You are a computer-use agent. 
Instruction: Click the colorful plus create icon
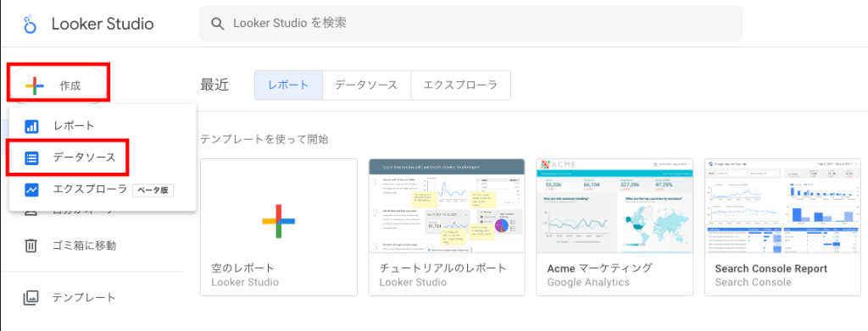[x=34, y=86]
